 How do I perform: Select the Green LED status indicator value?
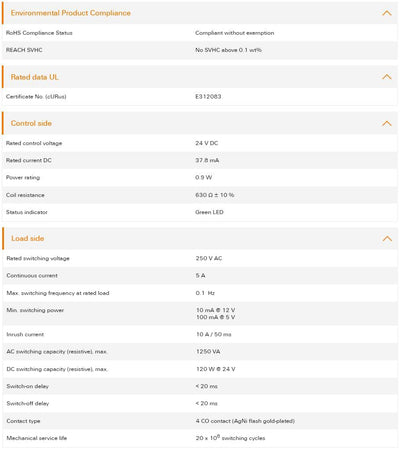point(209,212)
